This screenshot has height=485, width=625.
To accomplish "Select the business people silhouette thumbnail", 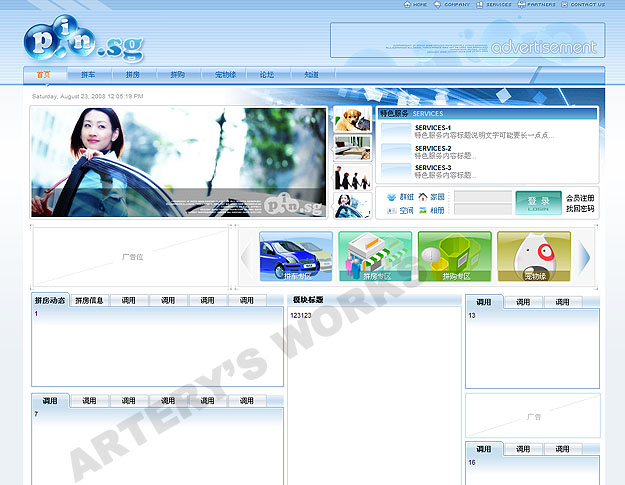I will pyautogui.click(x=351, y=177).
